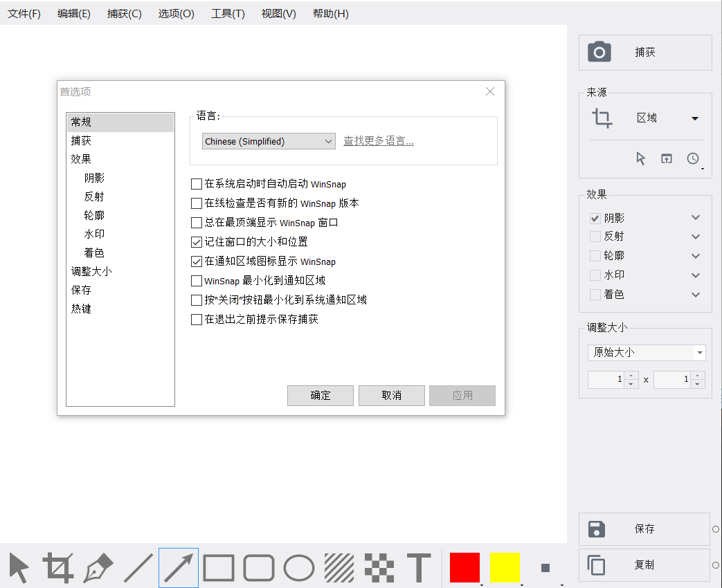Enable 在系统启动时自动启动 WinSnap checkbox

tap(196, 184)
